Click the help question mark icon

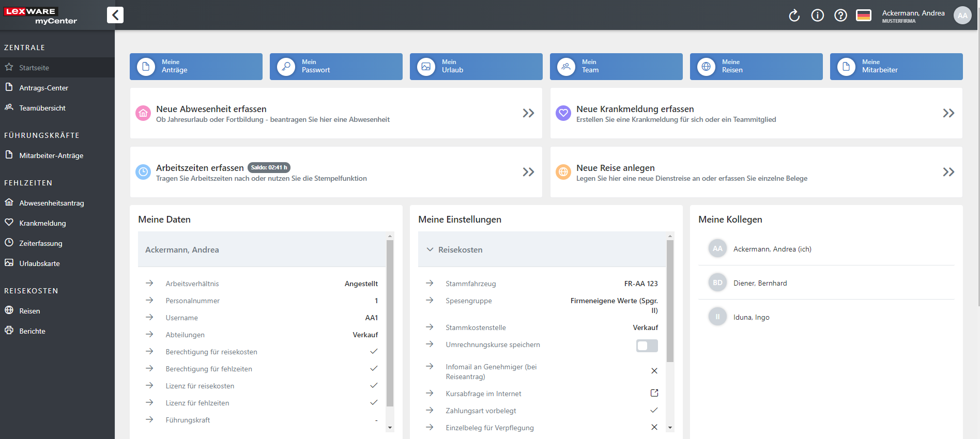[x=840, y=15]
